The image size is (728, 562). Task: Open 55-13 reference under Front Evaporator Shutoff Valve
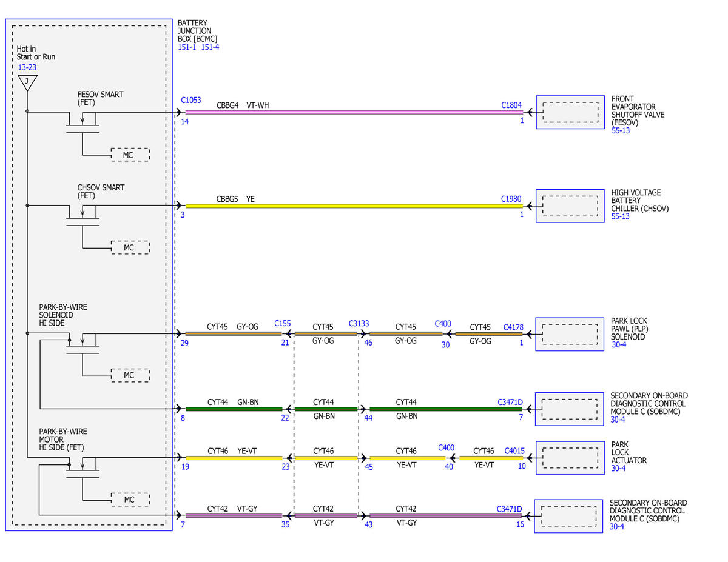click(x=621, y=130)
